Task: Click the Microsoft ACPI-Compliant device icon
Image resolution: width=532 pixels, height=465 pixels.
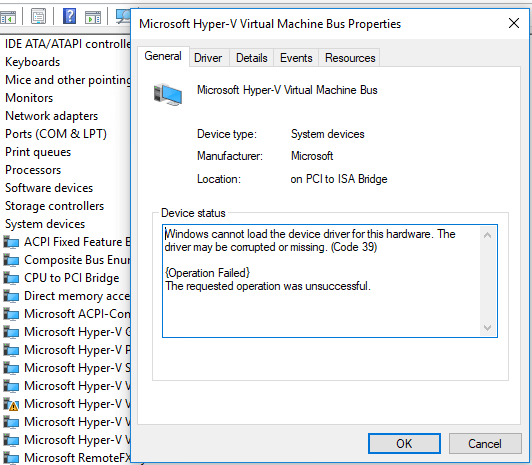Action: tap(11, 314)
